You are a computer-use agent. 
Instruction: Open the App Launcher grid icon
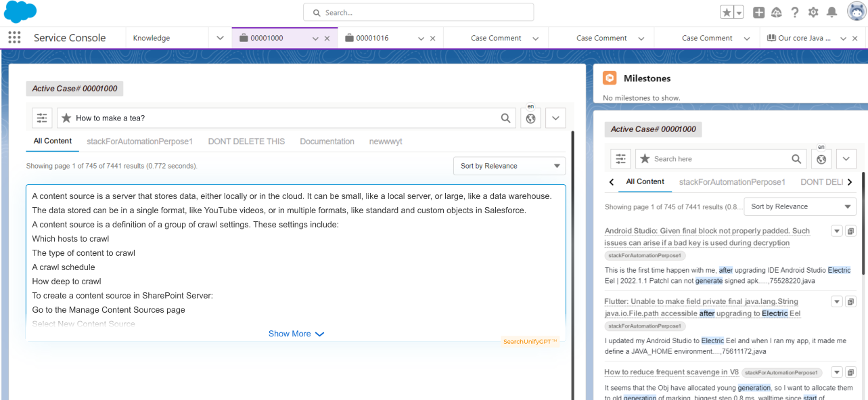coord(14,38)
